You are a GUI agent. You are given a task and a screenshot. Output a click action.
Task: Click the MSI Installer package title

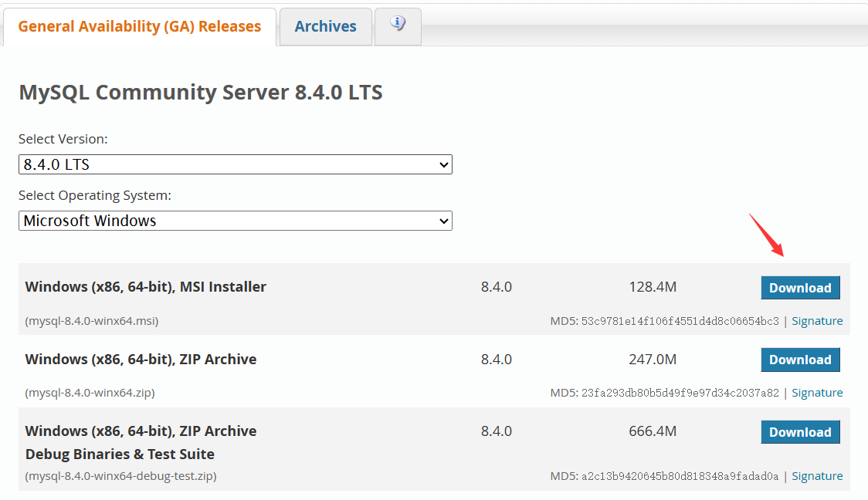point(145,287)
